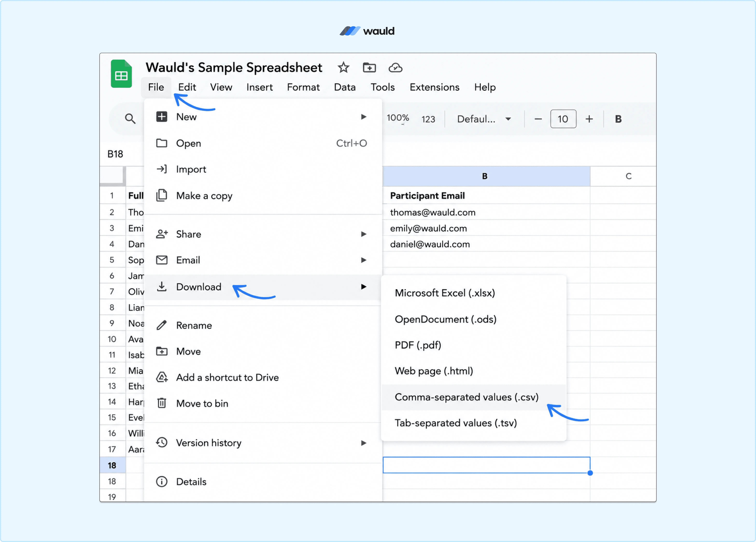Open the Edit menu
756x542 pixels.
187,87
